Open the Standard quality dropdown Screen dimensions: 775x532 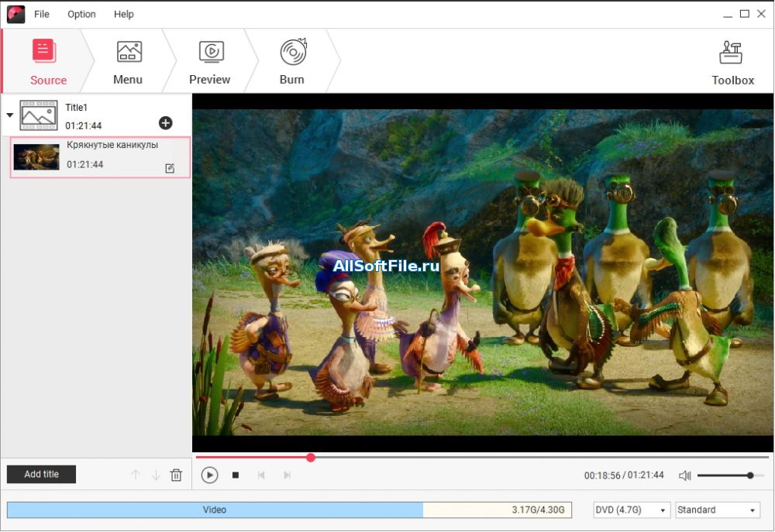pos(717,510)
